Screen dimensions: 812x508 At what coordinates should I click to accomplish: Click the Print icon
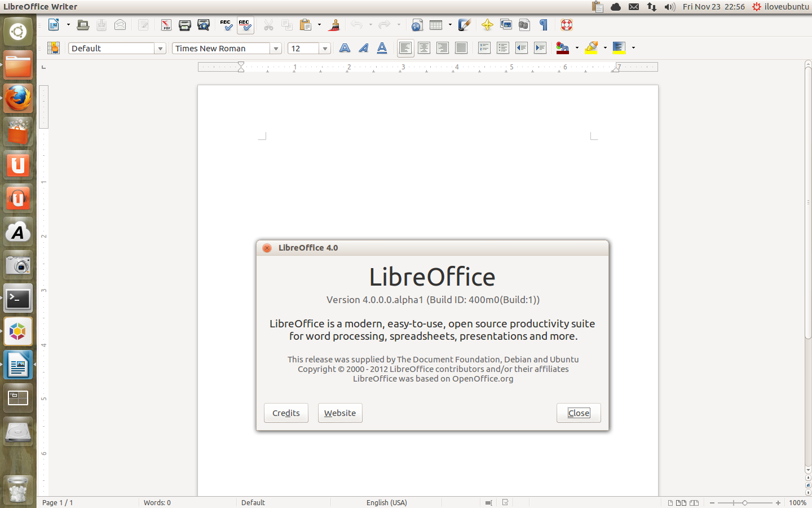tap(184, 25)
